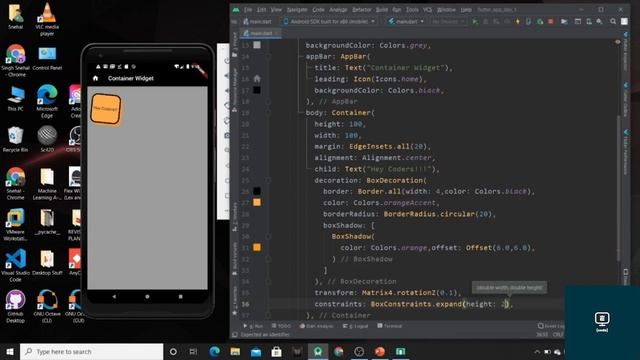Image resolution: width=640 pixels, height=360 pixels.
Task: Open Visual Studio Code desktop shortcut
Action: coord(15,265)
